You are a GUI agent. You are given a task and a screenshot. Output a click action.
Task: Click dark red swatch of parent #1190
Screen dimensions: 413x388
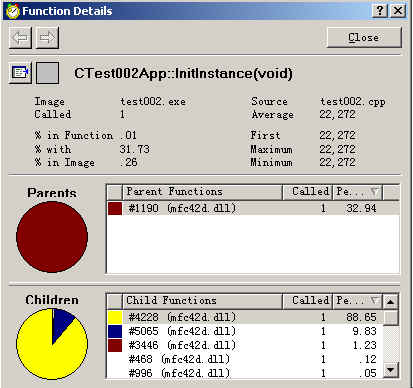[x=115, y=209]
